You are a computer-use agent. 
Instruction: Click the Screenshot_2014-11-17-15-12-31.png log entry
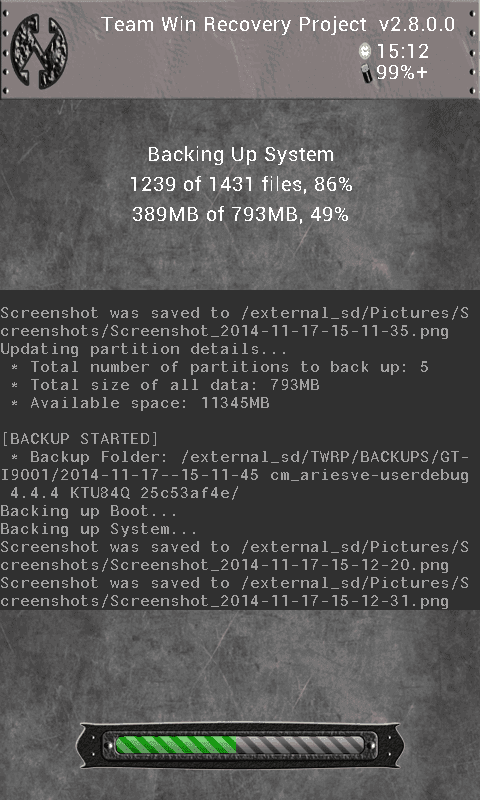pyautogui.click(x=235, y=592)
